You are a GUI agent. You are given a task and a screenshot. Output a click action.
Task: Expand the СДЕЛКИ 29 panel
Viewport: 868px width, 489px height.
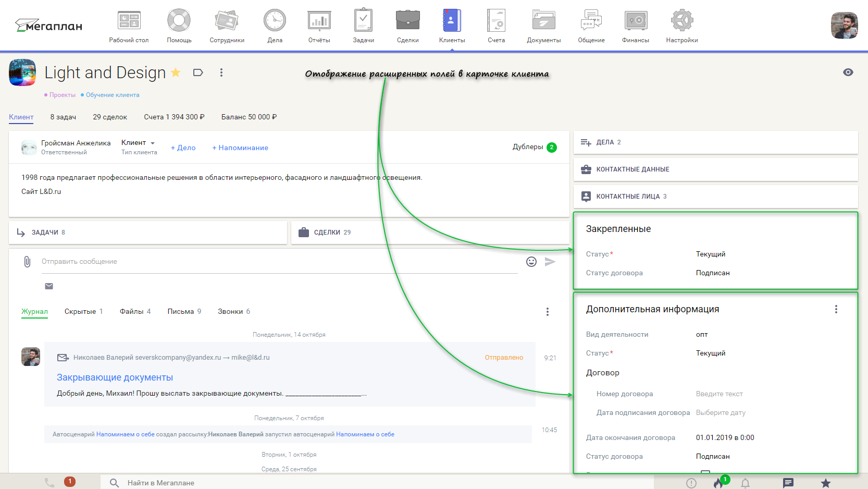point(430,233)
